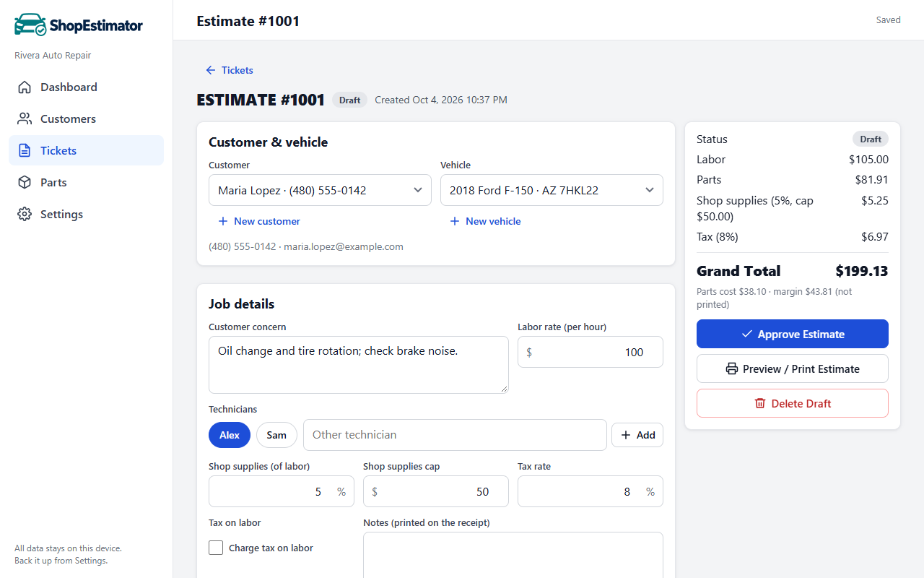The image size is (924, 578).
Task: Follow the Tickets back link
Action: pos(230,70)
